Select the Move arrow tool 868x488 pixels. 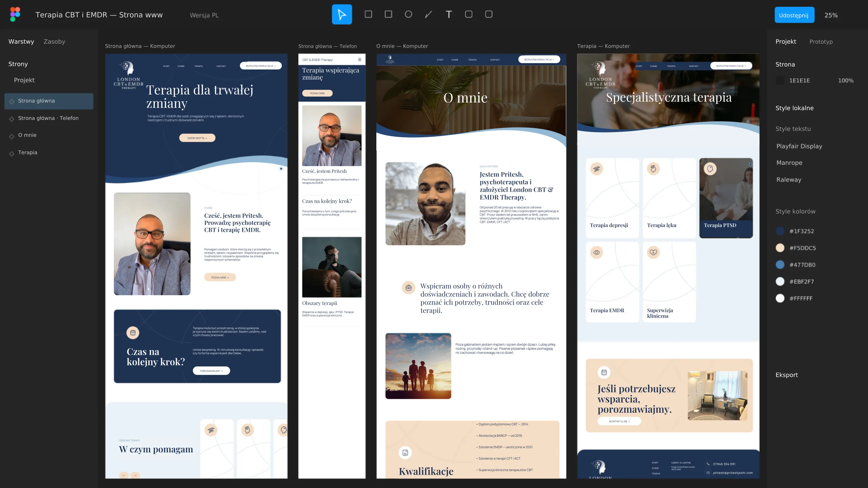[x=342, y=15]
